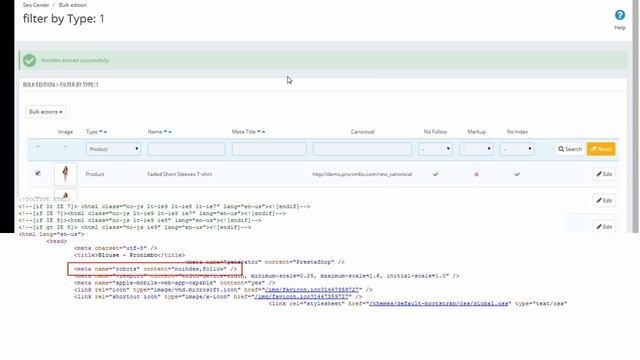The image size is (640, 360).
Task: Sort Type column ascending arrow
Action: coord(105,132)
